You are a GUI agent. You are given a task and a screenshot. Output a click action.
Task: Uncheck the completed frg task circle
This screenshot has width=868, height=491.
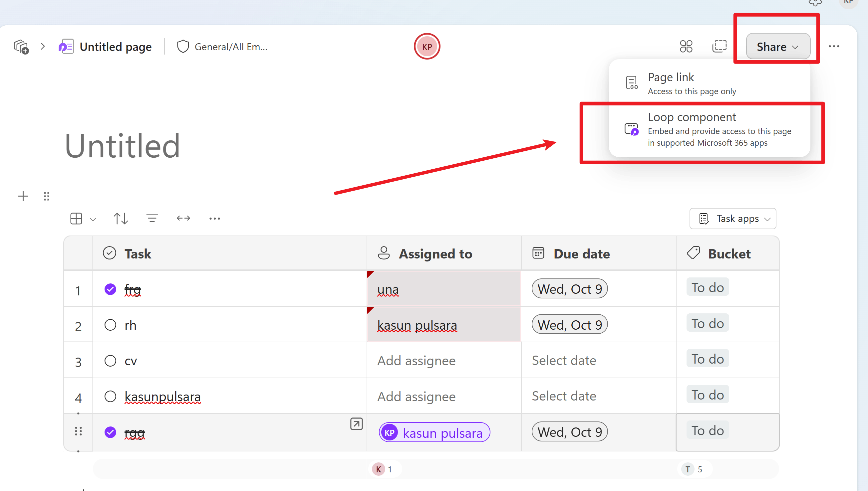pos(110,289)
